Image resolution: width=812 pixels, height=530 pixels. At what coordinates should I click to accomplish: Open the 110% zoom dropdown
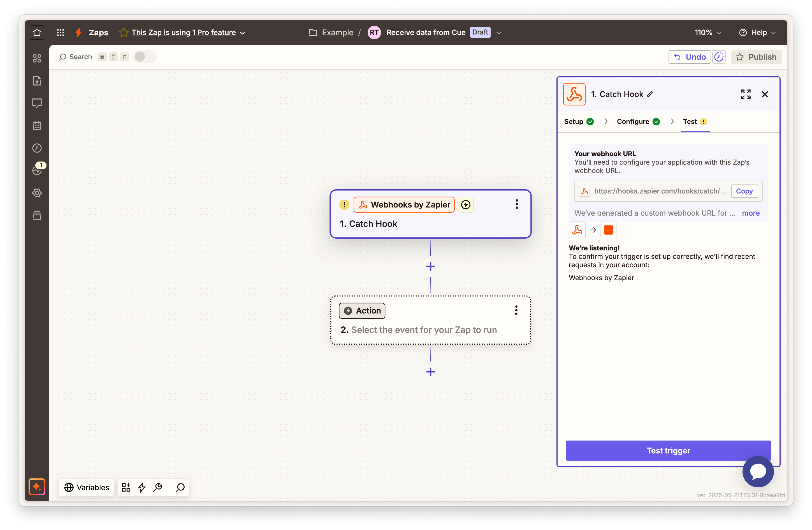(708, 33)
